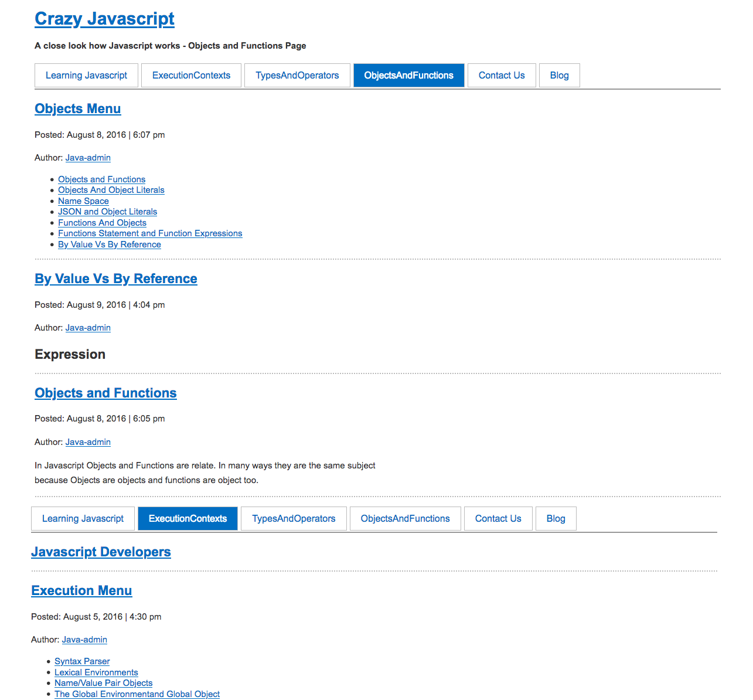Open JSON and Object Literals link
The height and width of the screenshot is (700, 753).
tap(107, 212)
